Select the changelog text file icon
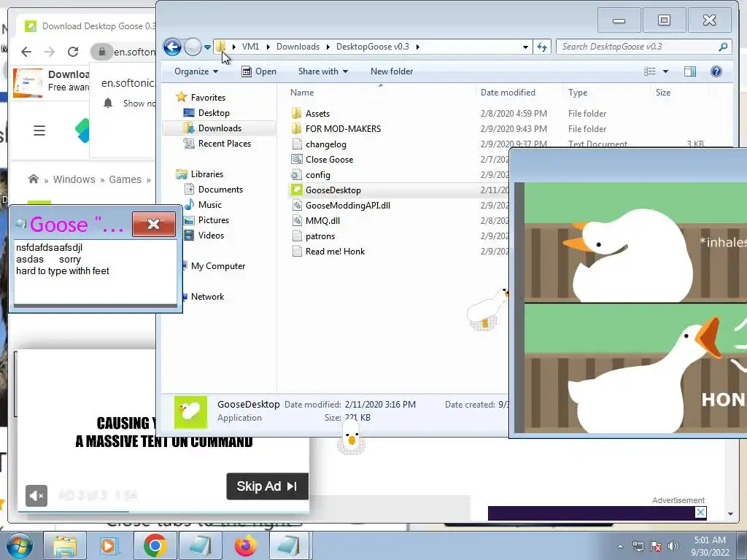 click(297, 144)
